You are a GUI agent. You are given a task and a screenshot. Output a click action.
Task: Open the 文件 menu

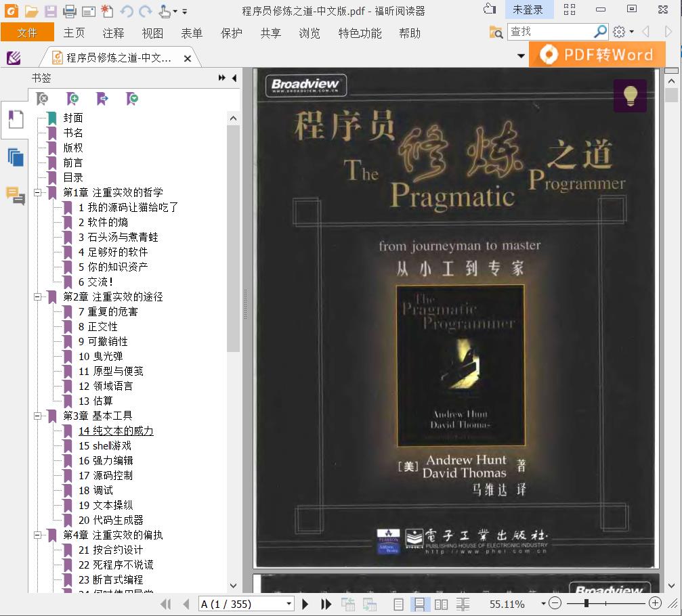pyautogui.click(x=27, y=32)
